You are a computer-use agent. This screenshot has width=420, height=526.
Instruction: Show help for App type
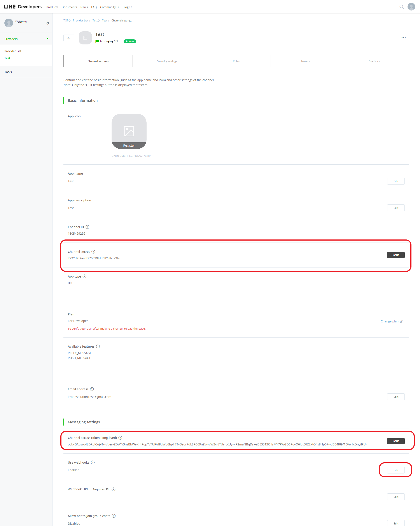[85, 276]
